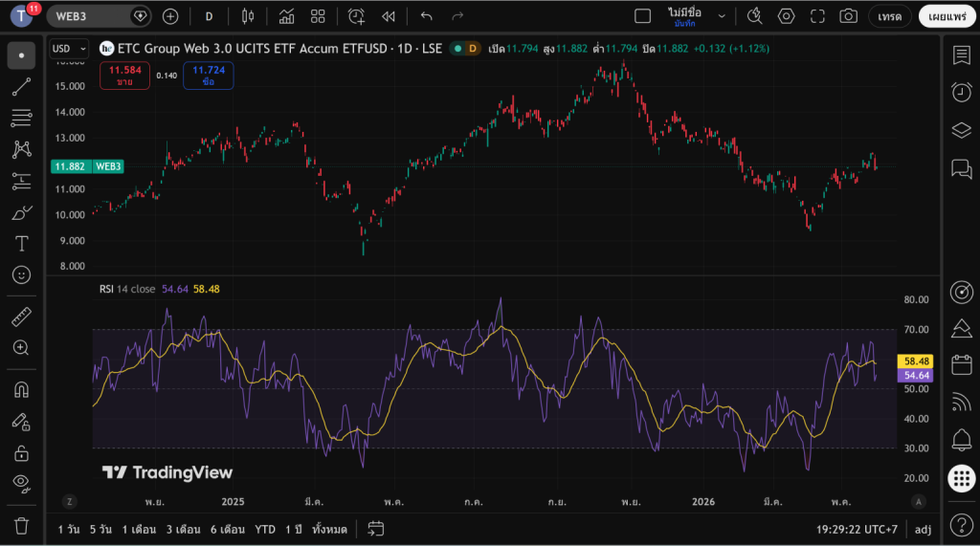Viewport: 980px width, 546px height.
Task: Enter fullscreen chart mode
Action: point(817,16)
